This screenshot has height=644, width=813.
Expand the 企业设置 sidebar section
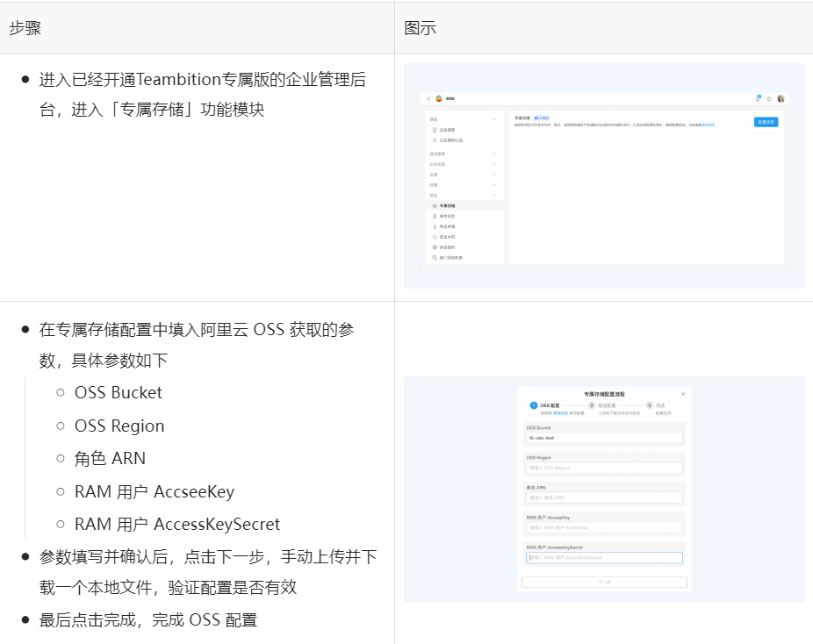[494, 164]
